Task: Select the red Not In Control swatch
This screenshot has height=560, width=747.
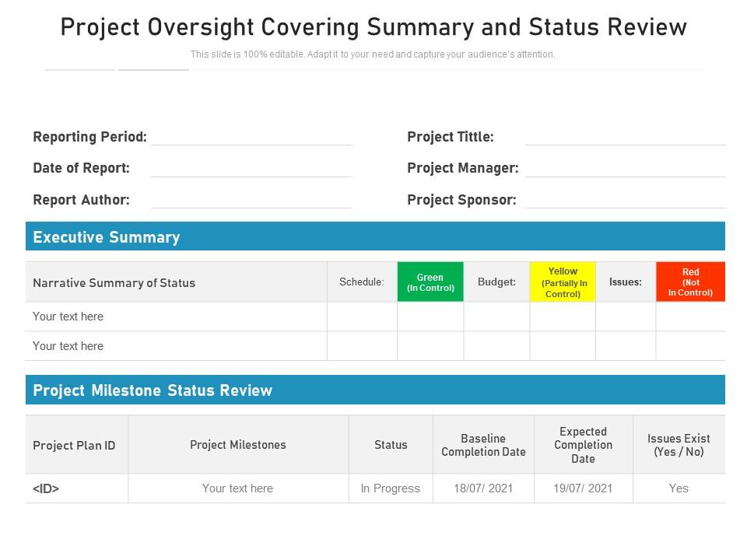Action: [x=690, y=282]
